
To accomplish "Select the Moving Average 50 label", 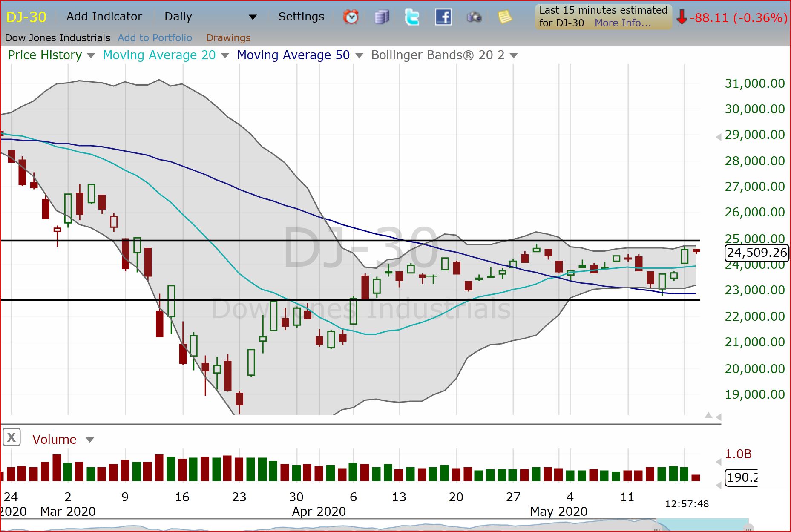I will pos(293,55).
